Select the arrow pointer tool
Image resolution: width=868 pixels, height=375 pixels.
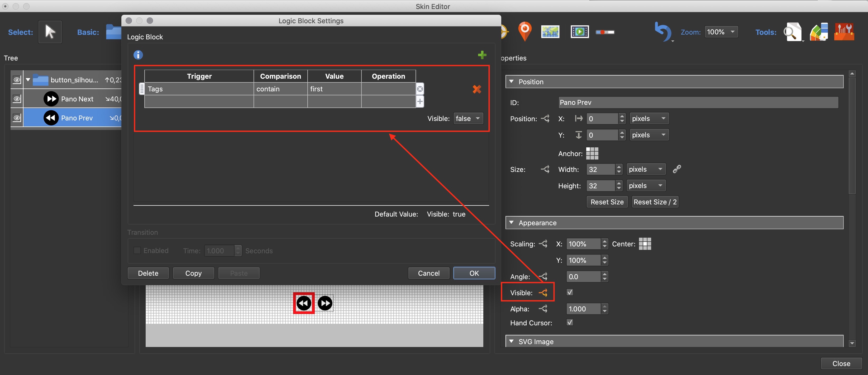(50, 32)
